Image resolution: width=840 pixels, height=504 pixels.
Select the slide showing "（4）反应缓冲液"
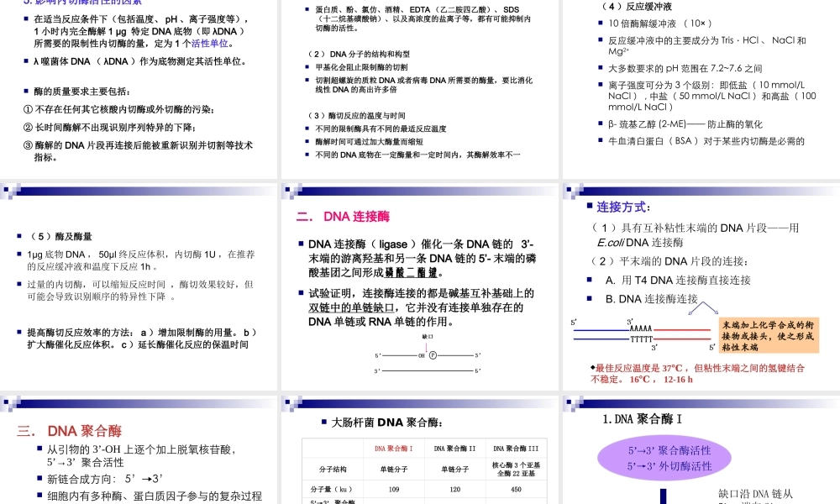coord(700,84)
